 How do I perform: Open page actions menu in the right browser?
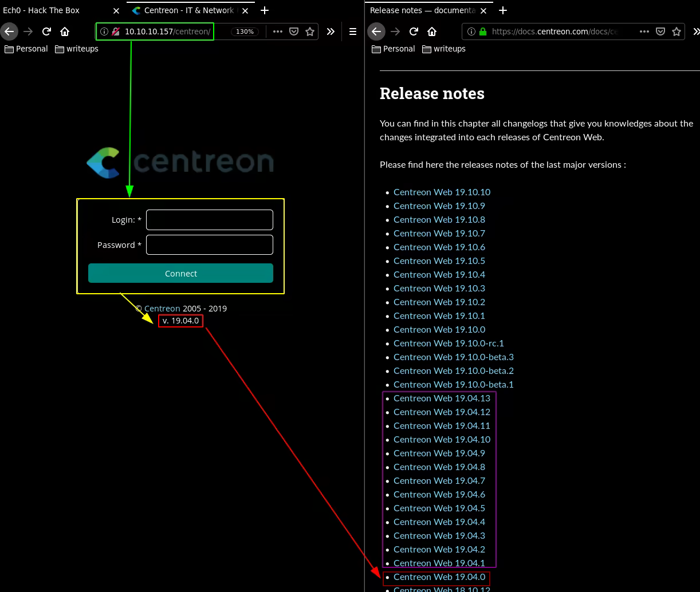pyautogui.click(x=644, y=31)
